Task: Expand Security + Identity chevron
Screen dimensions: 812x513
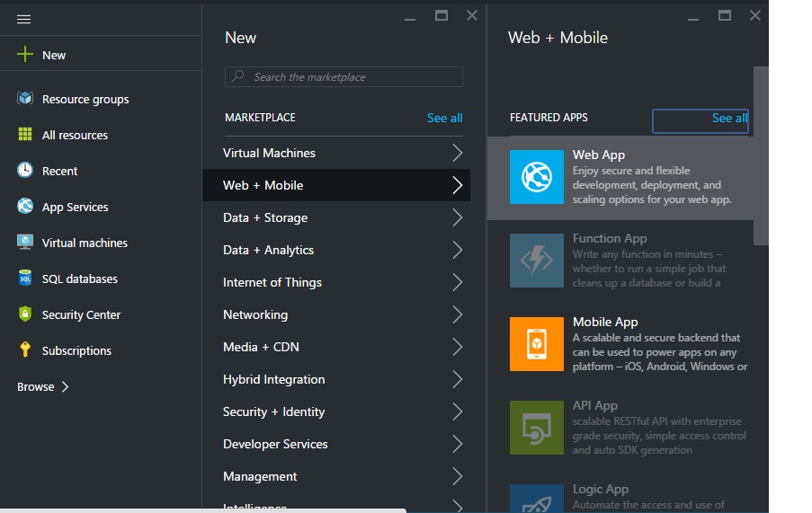Action: (457, 411)
